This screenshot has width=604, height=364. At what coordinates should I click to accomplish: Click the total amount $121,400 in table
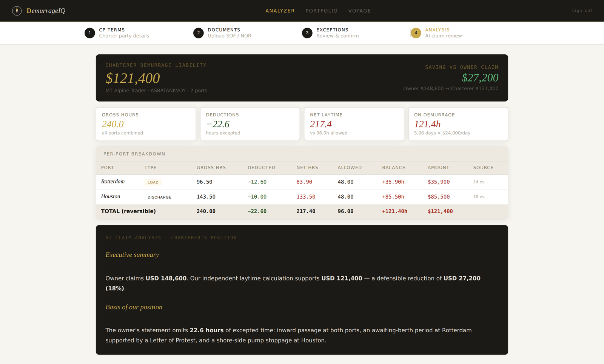coord(440,211)
